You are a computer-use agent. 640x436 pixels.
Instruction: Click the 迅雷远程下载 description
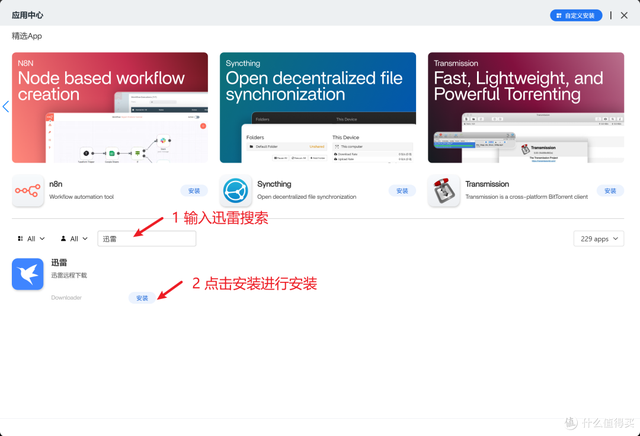coord(69,275)
